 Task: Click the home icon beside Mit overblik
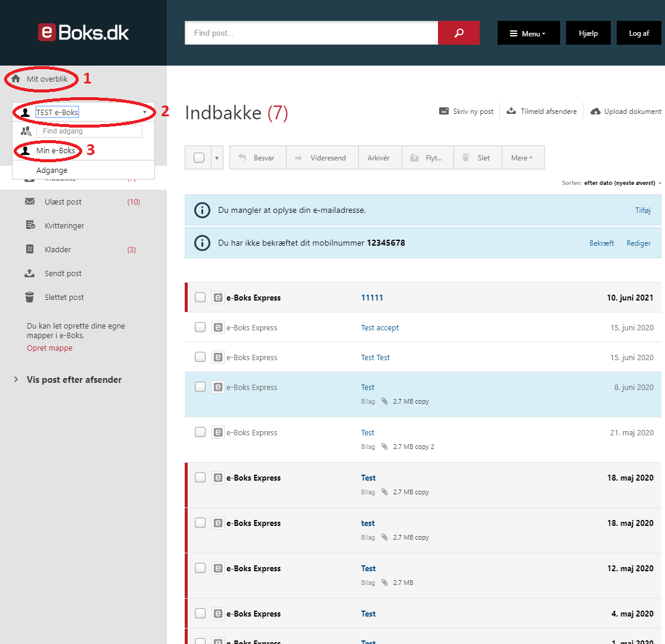[x=16, y=79]
